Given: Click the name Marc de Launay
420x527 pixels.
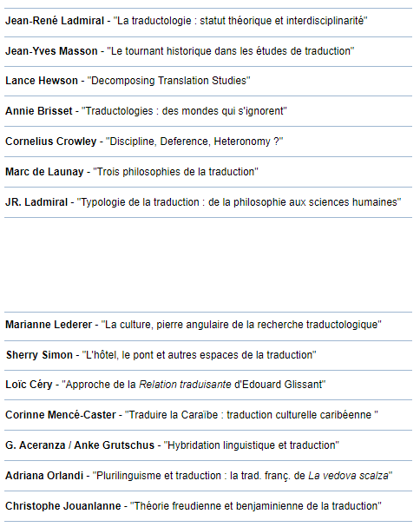Looking at the screenshot, I should click(x=44, y=172).
